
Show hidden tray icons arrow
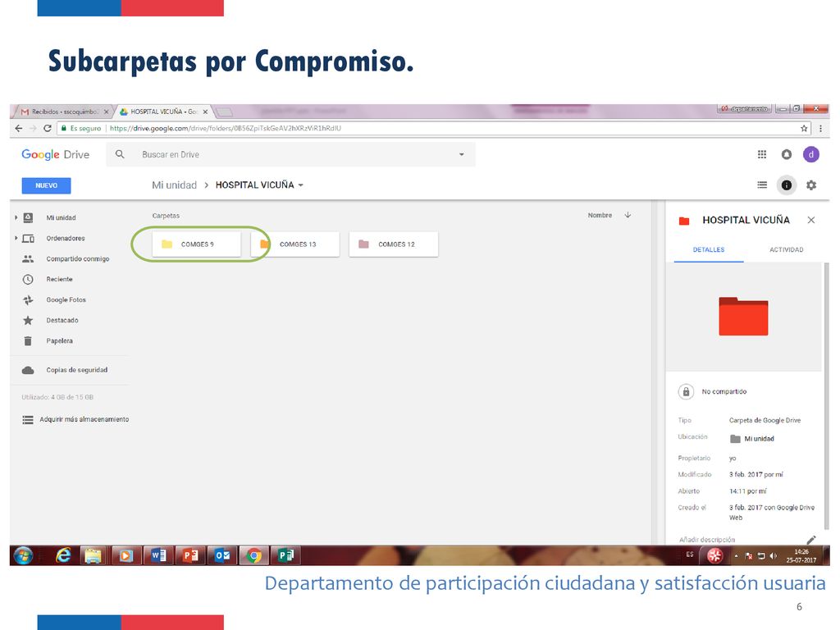(736, 556)
